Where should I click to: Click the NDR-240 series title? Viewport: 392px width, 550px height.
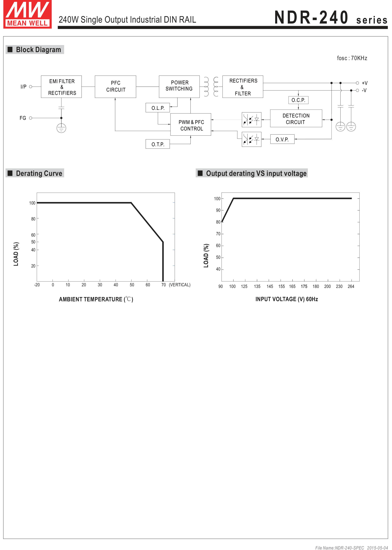click(331, 17)
